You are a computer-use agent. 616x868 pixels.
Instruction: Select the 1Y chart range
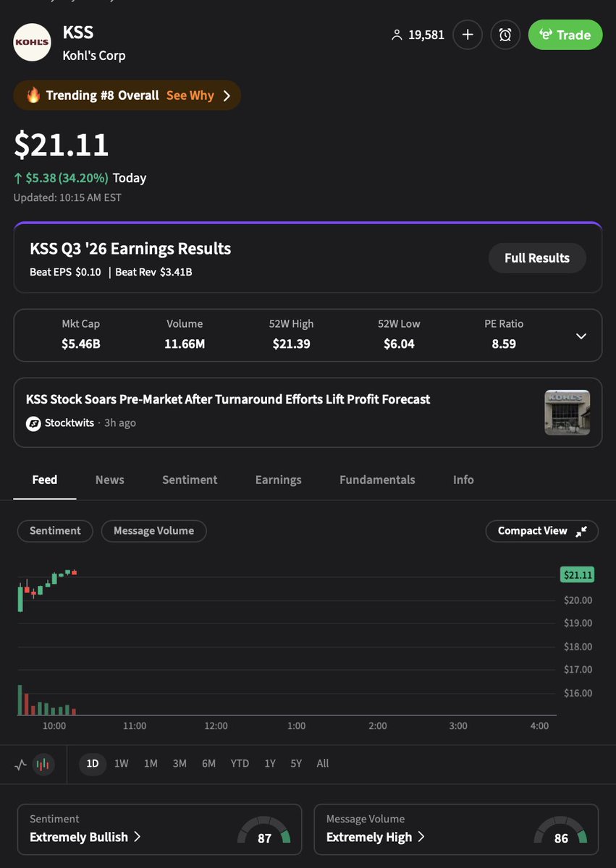click(x=270, y=764)
